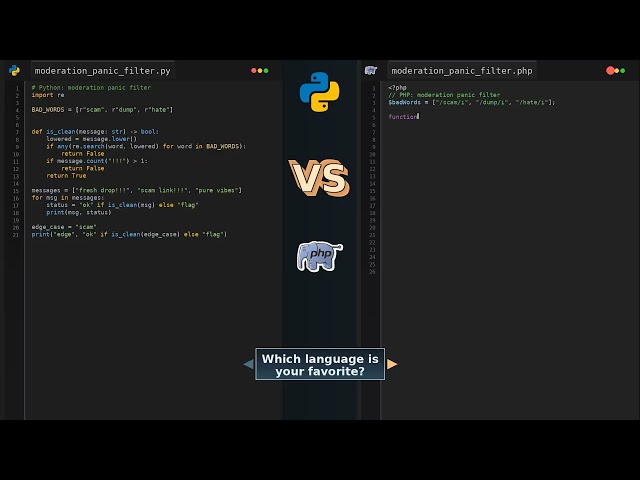Select the moderation_panic_filter.php tab
Screen dimensions: 640x480
click(462, 71)
